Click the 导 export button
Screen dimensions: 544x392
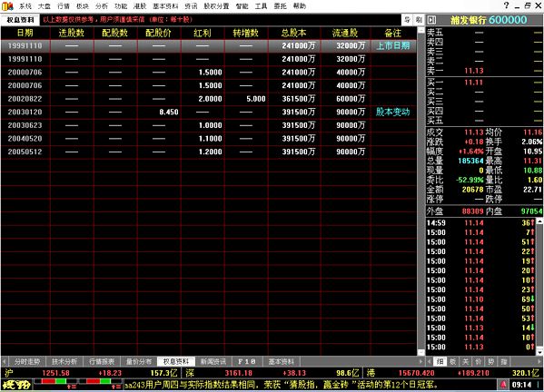point(407,20)
